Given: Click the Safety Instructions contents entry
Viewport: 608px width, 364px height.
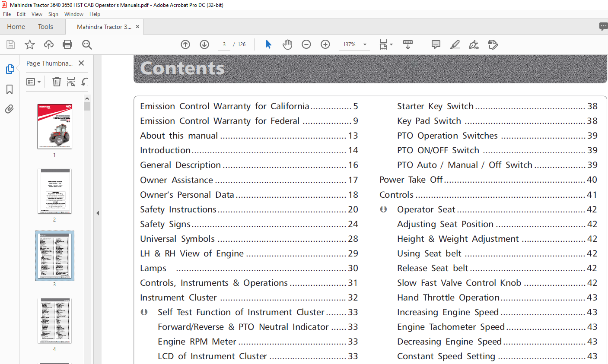Looking at the screenshot, I should pos(249,209).
